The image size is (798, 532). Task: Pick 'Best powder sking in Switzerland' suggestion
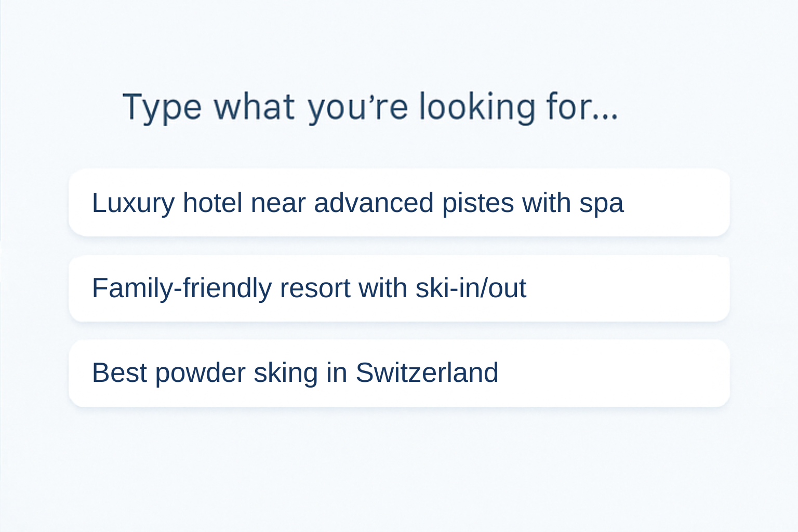399,373
